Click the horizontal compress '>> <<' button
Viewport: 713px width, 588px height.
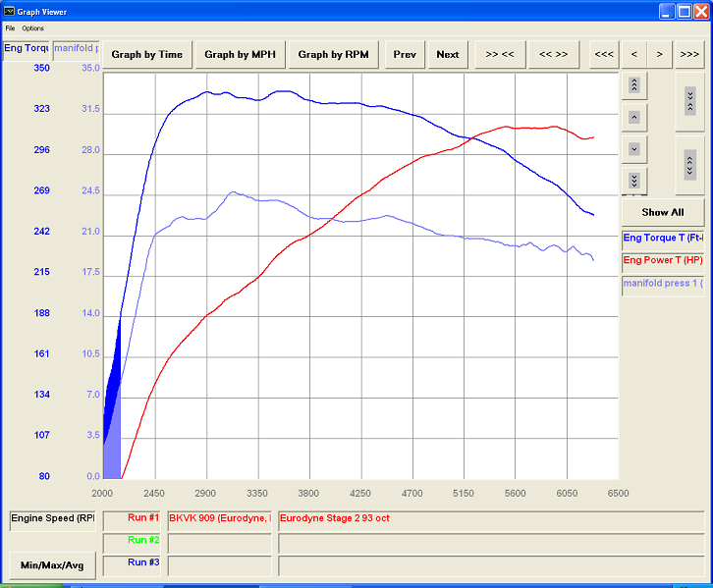tap(500, 55)
